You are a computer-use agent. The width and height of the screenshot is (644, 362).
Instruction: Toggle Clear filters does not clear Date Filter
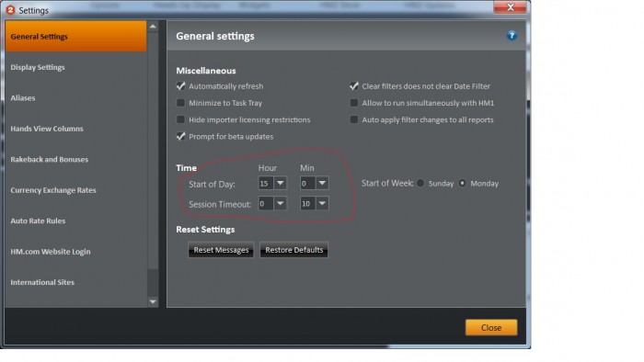[353, 86]
